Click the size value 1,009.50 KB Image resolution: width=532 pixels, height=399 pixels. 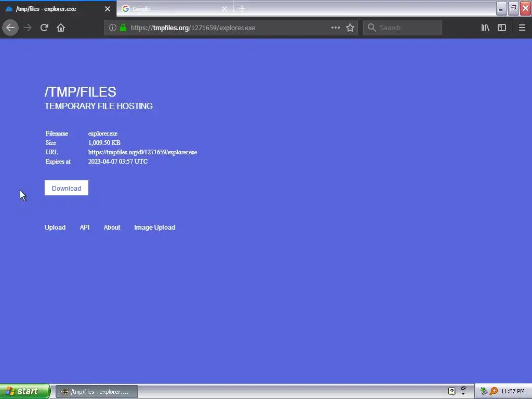pyautogui.click(x=104, y=142)
